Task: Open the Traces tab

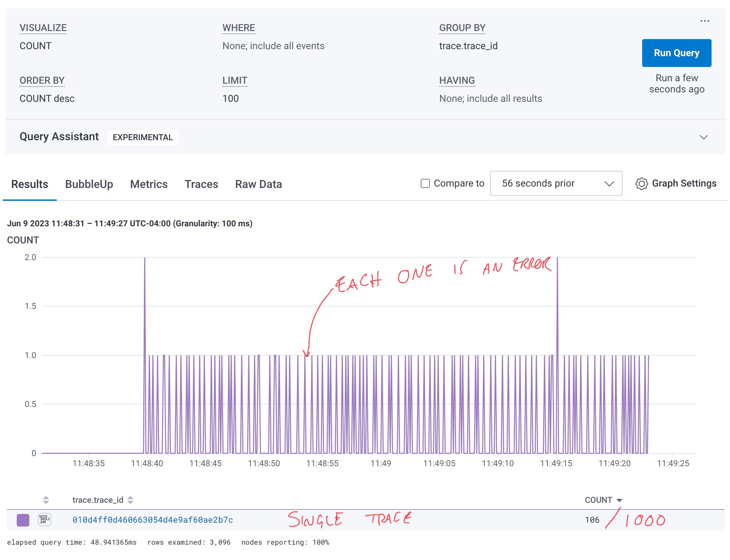Action: point(201,184)
